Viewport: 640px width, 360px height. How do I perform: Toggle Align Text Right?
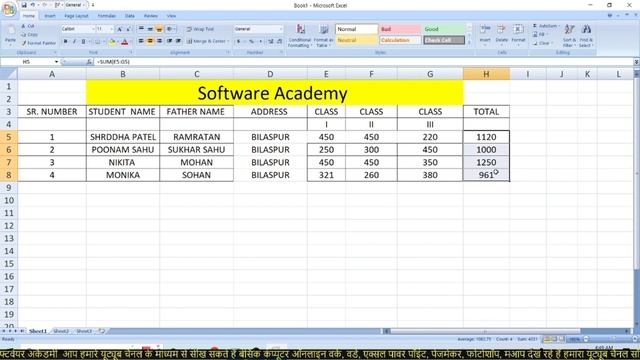160,41
